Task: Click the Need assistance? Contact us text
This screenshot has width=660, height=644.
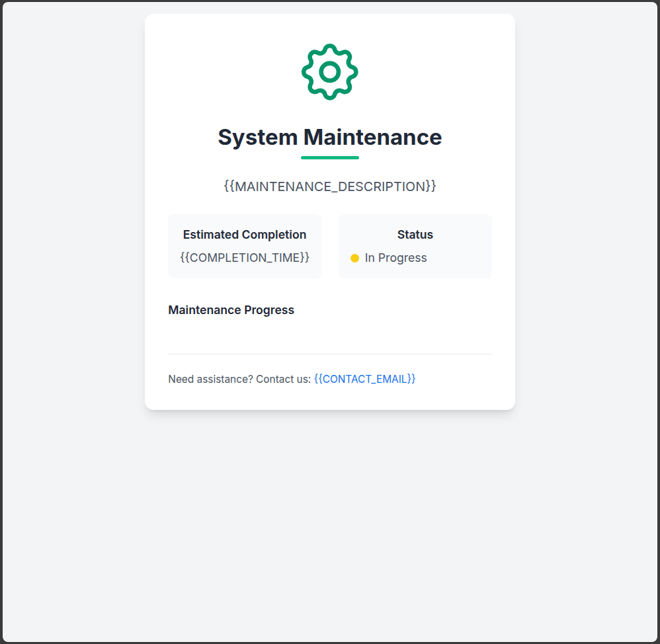Action: click(x=239, y=379)
